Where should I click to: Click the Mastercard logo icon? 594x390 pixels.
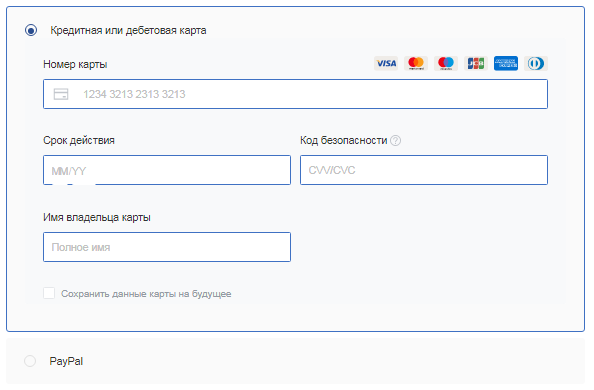tap(416, 63)
